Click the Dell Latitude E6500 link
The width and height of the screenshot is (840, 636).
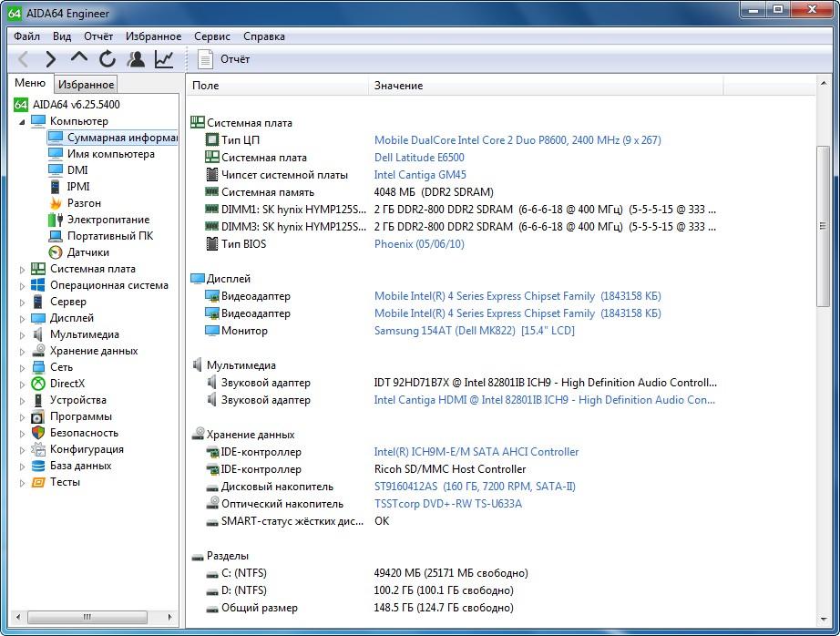(419, 158)
